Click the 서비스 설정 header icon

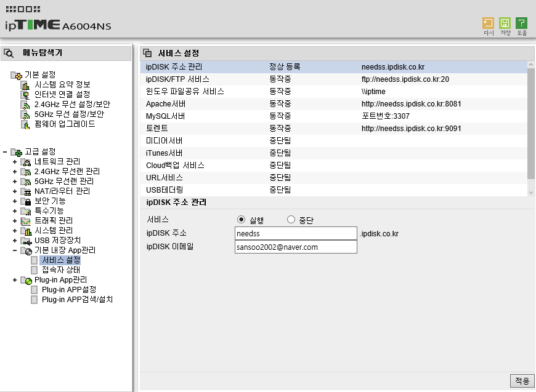147,53
